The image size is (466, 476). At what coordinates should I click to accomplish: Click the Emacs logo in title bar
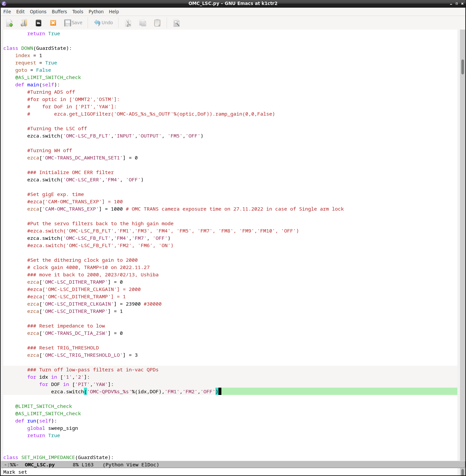(x=4, y=4)
